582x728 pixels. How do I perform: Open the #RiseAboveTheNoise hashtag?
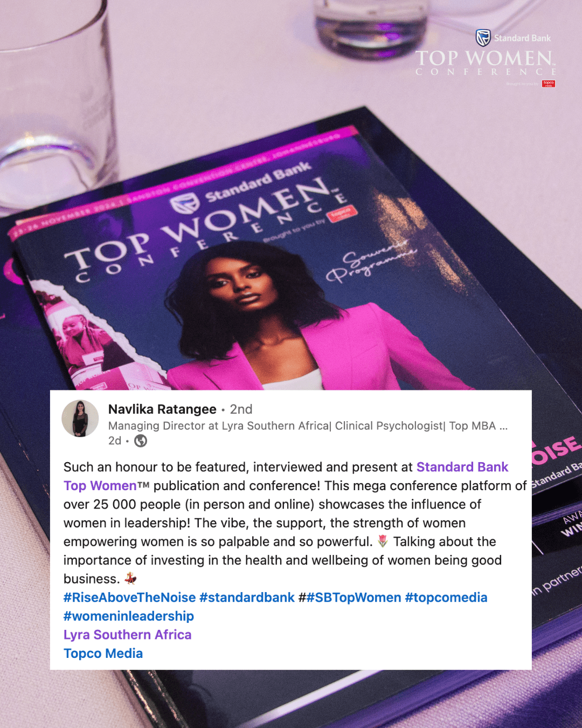pos(129,597)
